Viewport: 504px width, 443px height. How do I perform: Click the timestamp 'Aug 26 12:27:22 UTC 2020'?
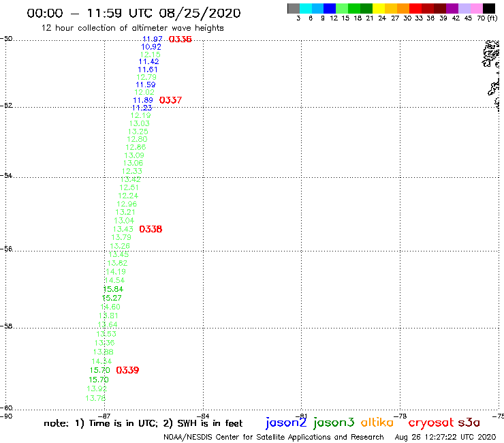pyautogui.click(x=445, y=437)
